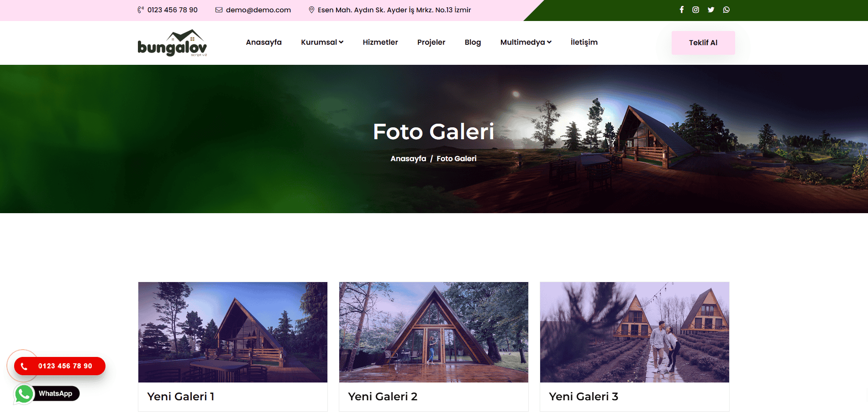Click the red floating phone call button
The width and height of the screenshot is (868, 414).
tap(60, 366)
